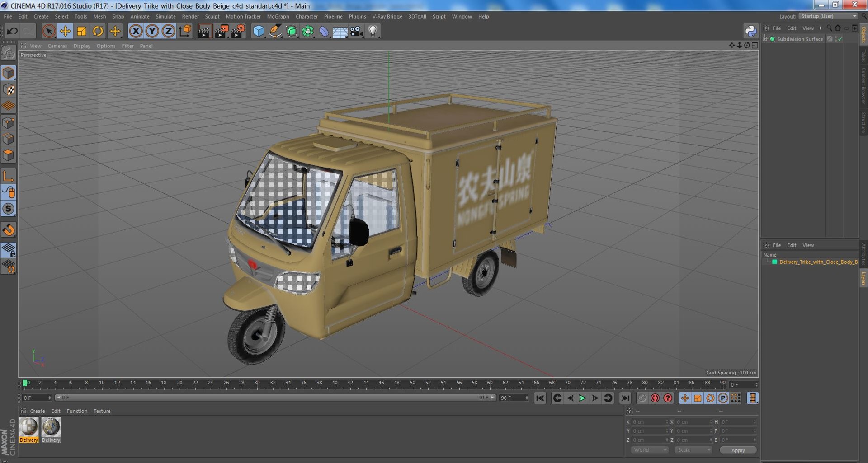This screenshot has height=463, width=868.
Task: Open viewport Cameras menu
Action: tap(57, 46)
